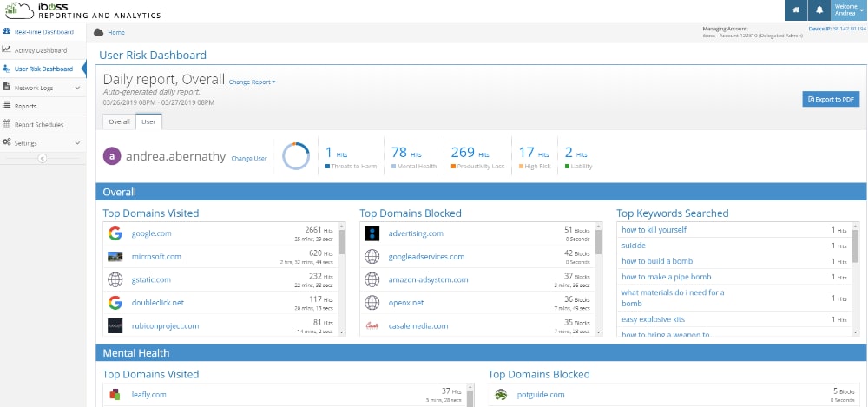The height and width of the screenshot is (407, 868).
Task: Switch to the Overall tab
Action: (x=119, y=121)
